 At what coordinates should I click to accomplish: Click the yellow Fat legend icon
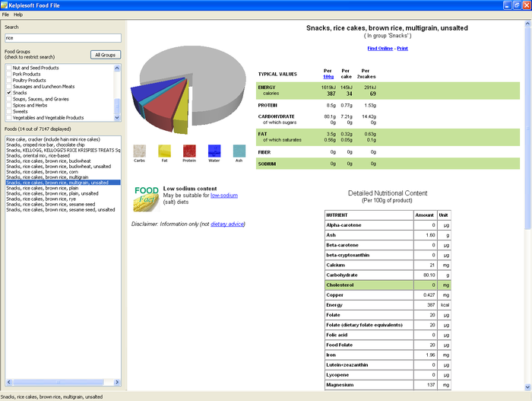pos(164,151)
